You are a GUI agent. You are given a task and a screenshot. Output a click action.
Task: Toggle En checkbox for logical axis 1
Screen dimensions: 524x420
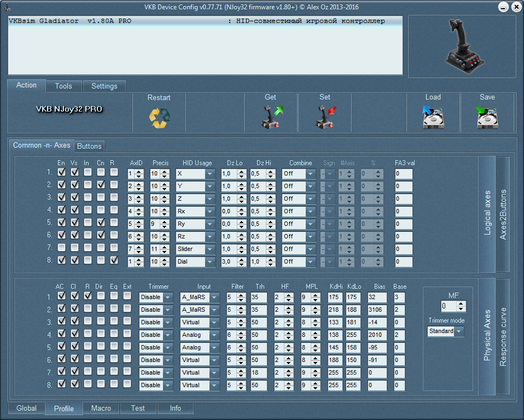coord(61,172)
